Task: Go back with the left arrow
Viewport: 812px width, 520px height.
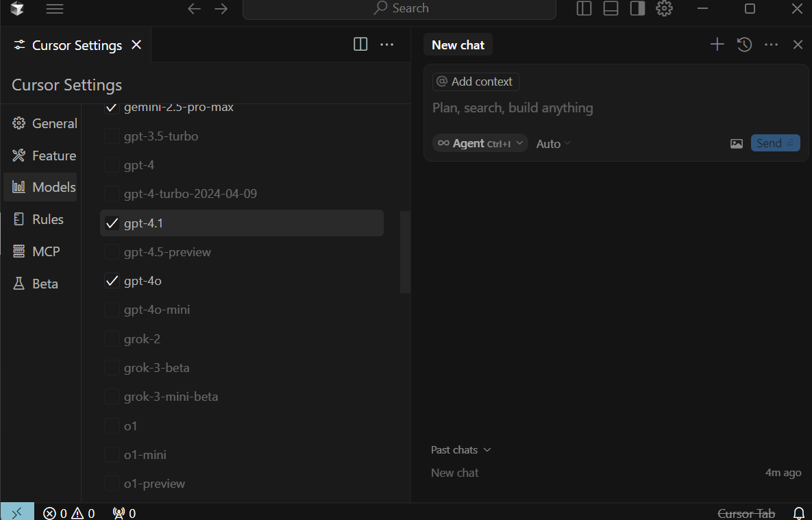Action: pos(194,8)
